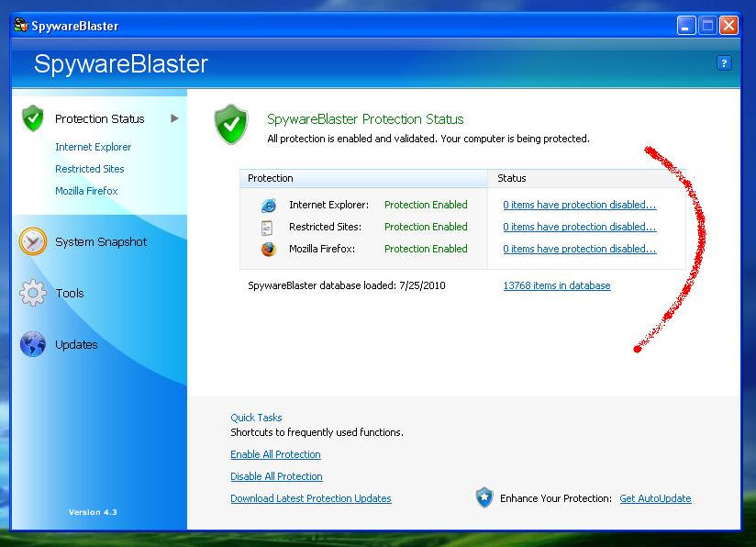
Task: Click the Mozilla Firefox icon in protection table
Action: point(269,249)
